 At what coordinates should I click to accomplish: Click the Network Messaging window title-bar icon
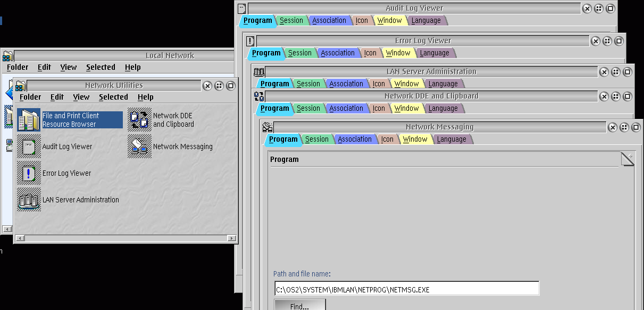(267, 127)
